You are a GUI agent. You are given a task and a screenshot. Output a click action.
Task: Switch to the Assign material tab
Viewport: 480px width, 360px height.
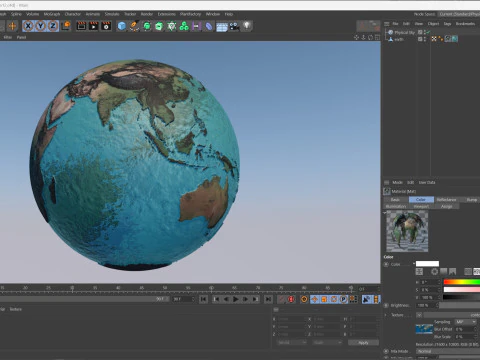point(447,206)
